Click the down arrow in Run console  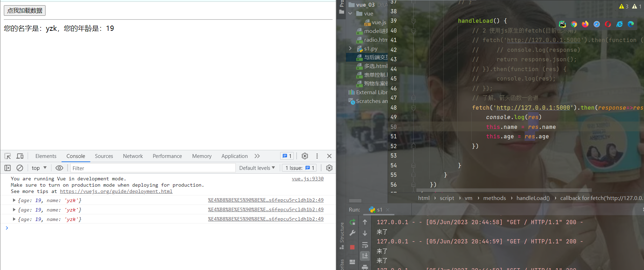pos(365,233)
